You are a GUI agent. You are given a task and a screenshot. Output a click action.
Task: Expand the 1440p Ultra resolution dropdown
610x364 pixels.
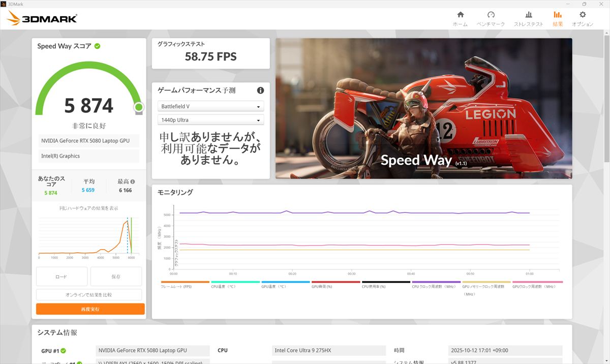(210, 120)
